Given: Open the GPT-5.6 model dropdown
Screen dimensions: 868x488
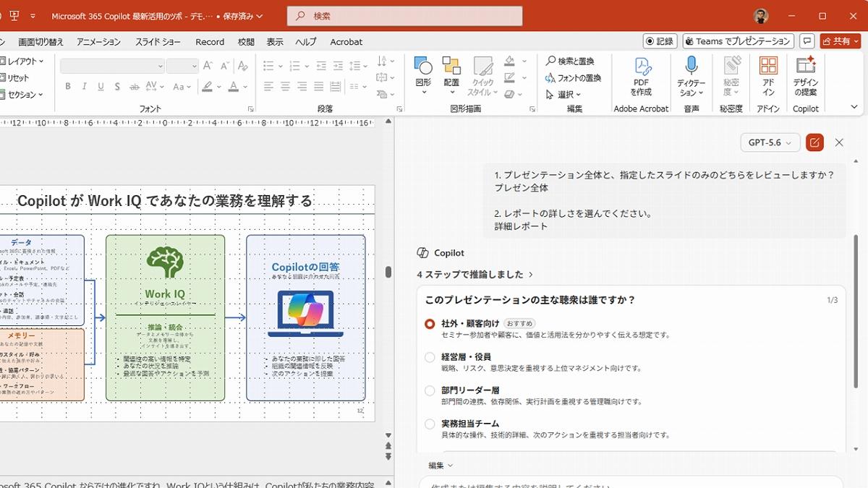Looking at the screenshot, I should tap(770, 142).
